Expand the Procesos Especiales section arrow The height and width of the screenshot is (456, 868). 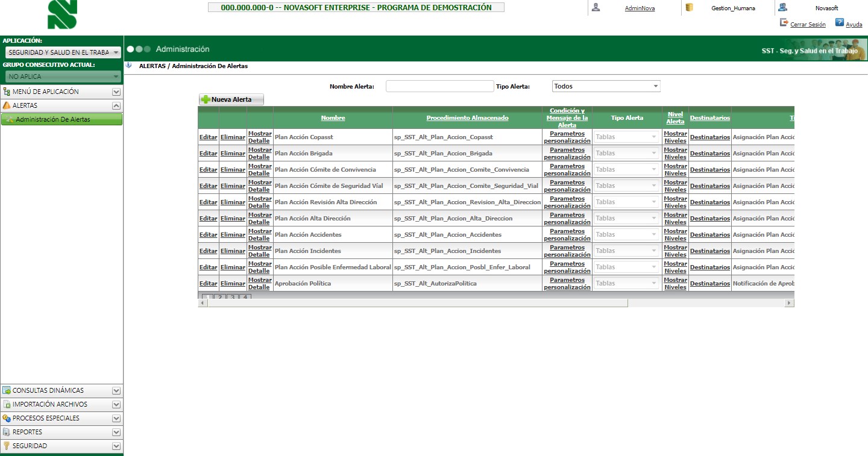pyautogui.click(x=116, y=419)
